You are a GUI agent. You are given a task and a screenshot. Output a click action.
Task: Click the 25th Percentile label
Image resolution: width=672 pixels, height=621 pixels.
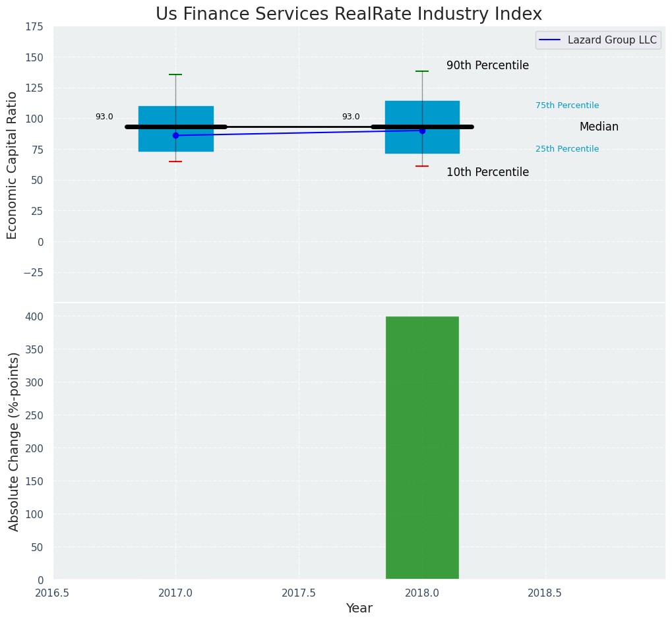(x=567, y=149)
